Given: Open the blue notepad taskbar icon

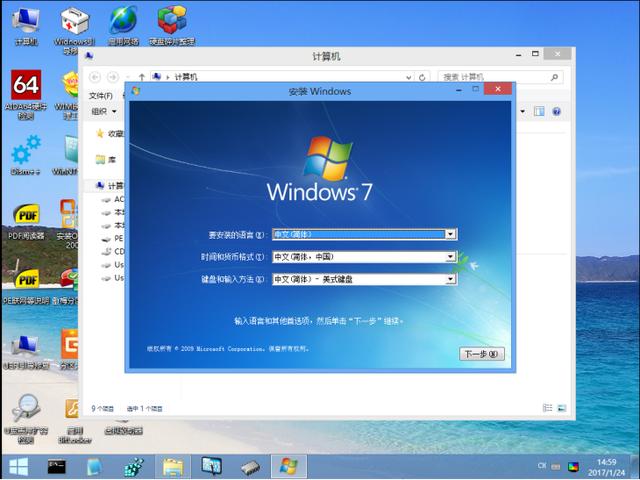Looking at the screenshot, I should click(94, 467).
